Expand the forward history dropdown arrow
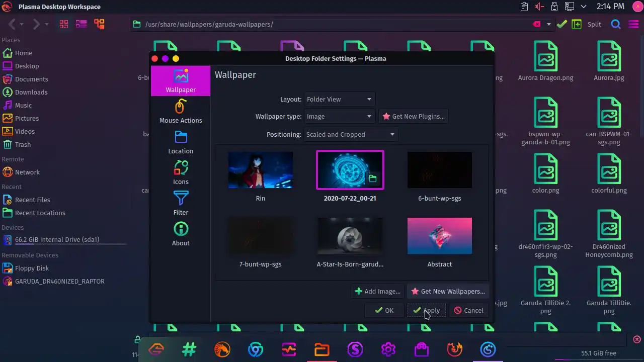This screenshot has height=362, width=644. [47, 24]
